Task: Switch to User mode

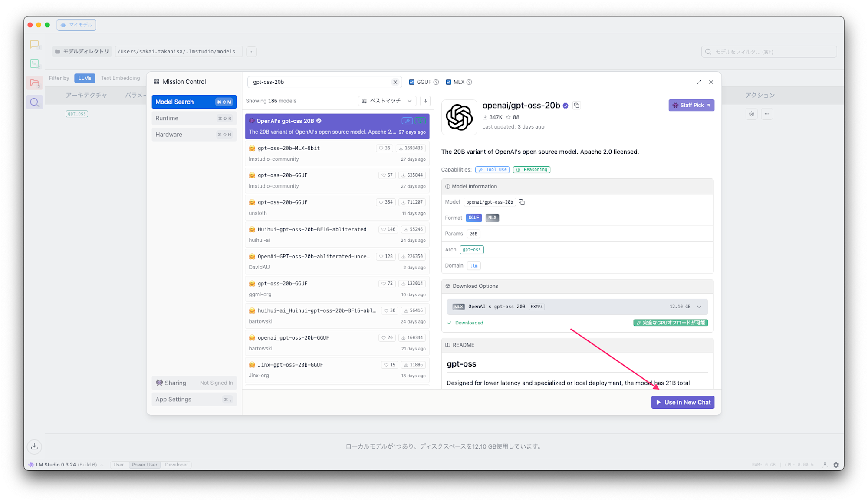Action: [x=118, y=465]
